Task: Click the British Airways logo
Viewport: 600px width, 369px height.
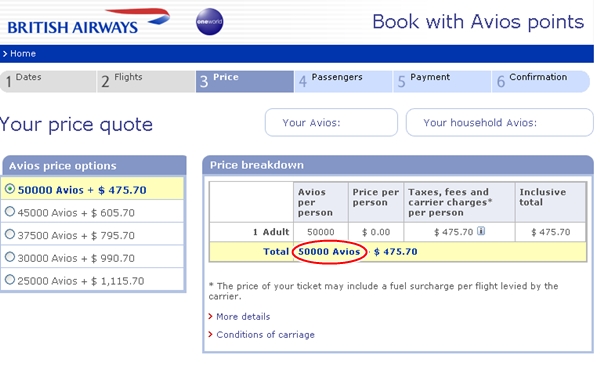Action: [88, 22]
